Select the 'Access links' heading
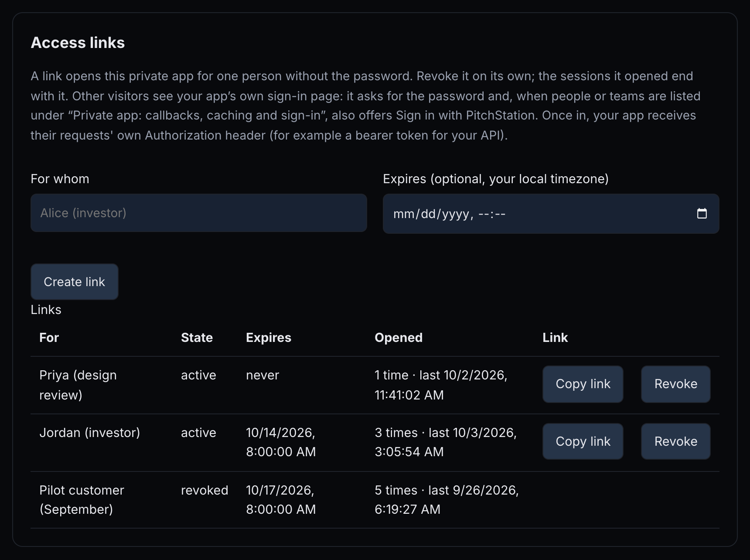 click(78, 43)
